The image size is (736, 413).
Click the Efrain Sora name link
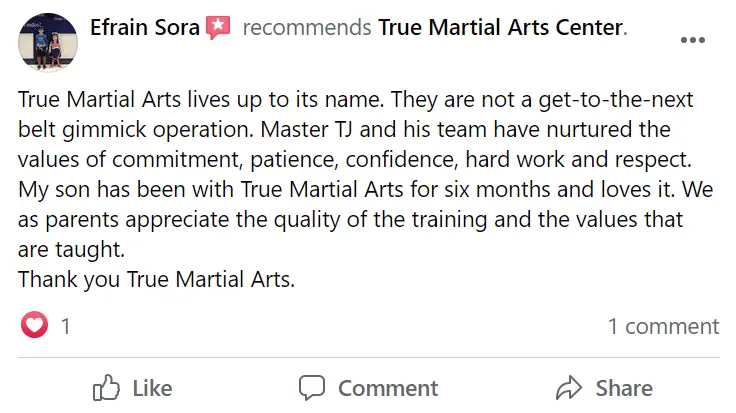pyautogui.click(x=145, y=27)
